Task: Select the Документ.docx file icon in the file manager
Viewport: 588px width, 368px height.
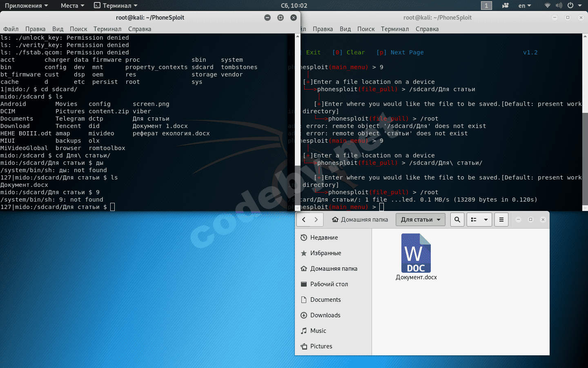Action: click(416, 253)
